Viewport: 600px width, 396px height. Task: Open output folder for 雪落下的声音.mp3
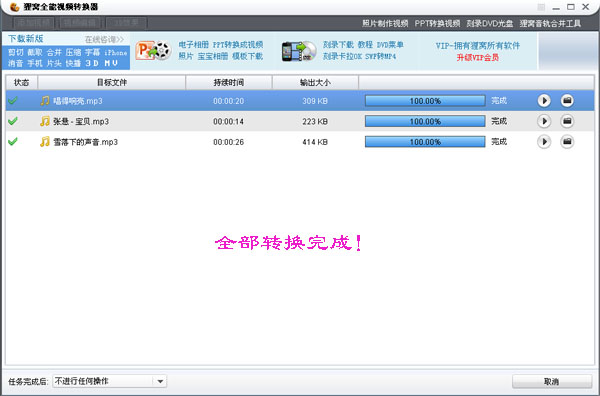coord(567,142)
